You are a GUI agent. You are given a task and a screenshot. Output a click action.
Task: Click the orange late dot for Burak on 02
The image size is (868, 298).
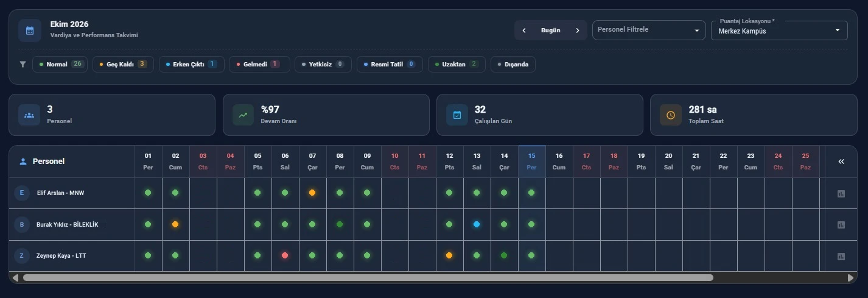pos(175,224)
